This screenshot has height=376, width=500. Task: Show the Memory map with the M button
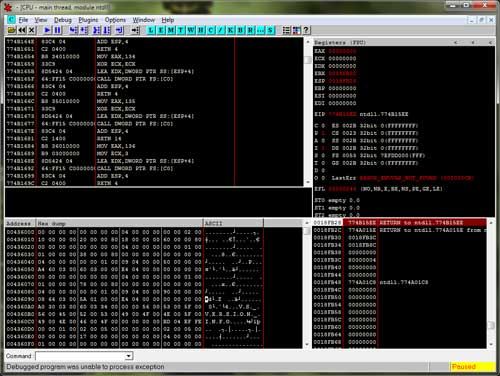click(x=171, y=30)
